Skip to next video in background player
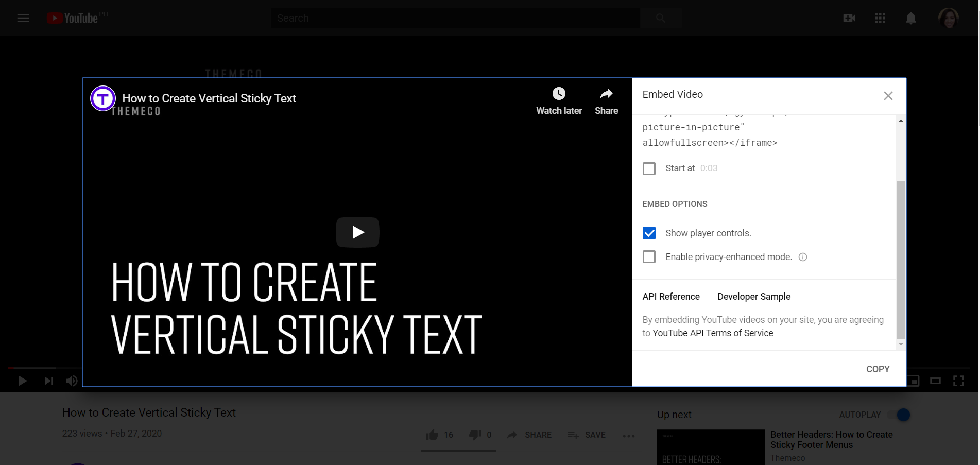This screenshot has height=465, width=980. click(x=49, y=381)
